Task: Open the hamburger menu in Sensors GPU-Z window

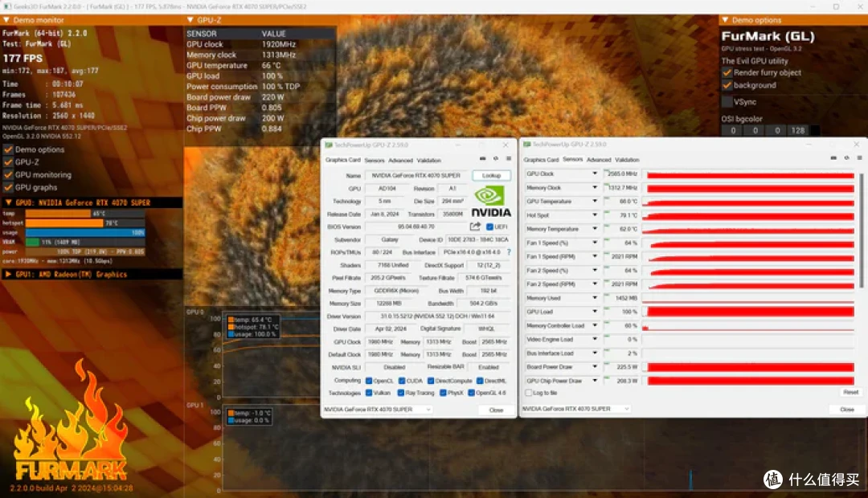Action: (860, 158)
